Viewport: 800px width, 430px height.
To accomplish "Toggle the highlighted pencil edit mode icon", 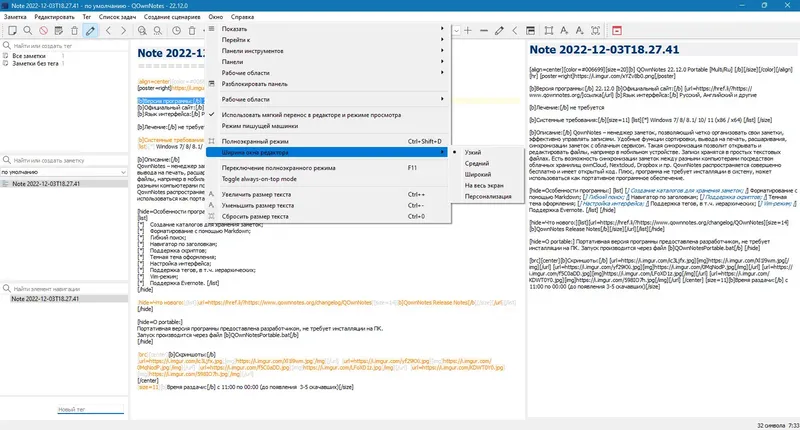I will (x=90, y=31).
